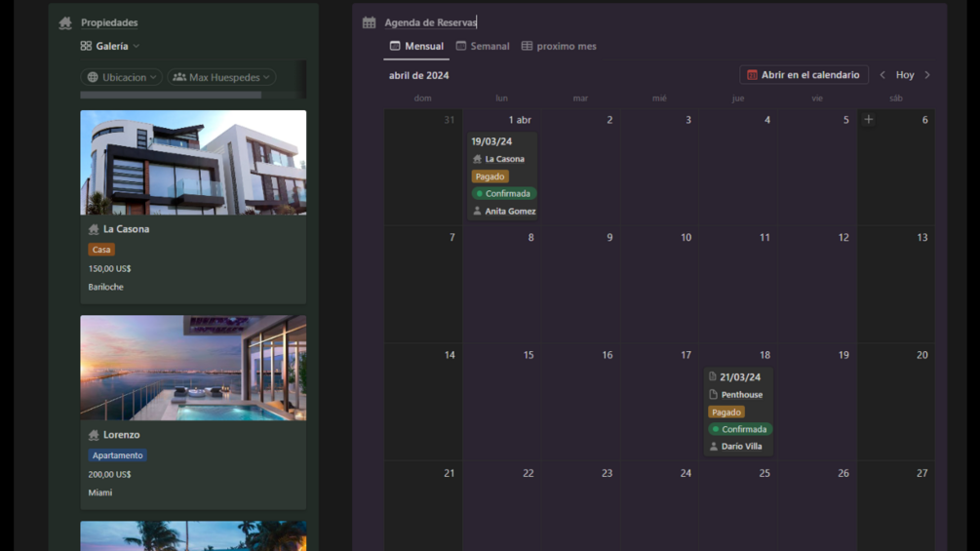
Task: Click the 150,00 US$ price
Action: 109,268
